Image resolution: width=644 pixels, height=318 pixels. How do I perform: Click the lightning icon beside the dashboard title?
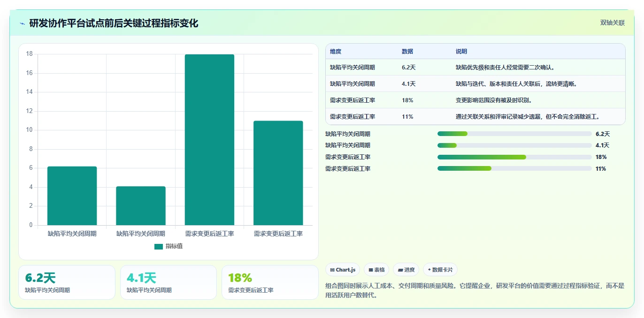(x=23, y=23)
